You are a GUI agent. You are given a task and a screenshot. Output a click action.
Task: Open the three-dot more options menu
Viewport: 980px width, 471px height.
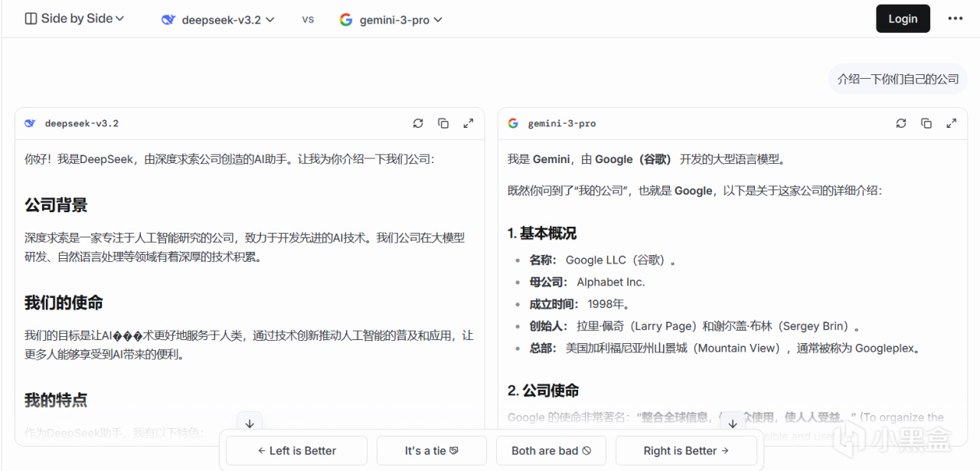coord(955,19)
